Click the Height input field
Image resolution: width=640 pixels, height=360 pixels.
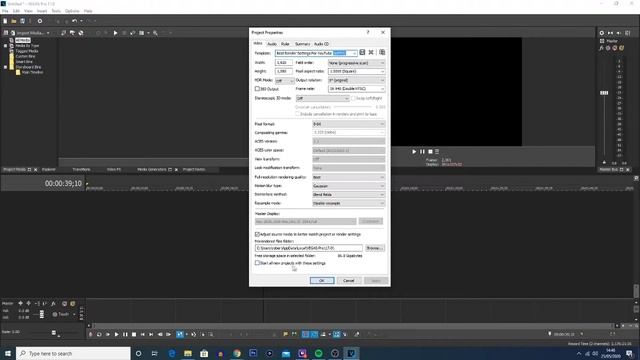tap(284, 71)
